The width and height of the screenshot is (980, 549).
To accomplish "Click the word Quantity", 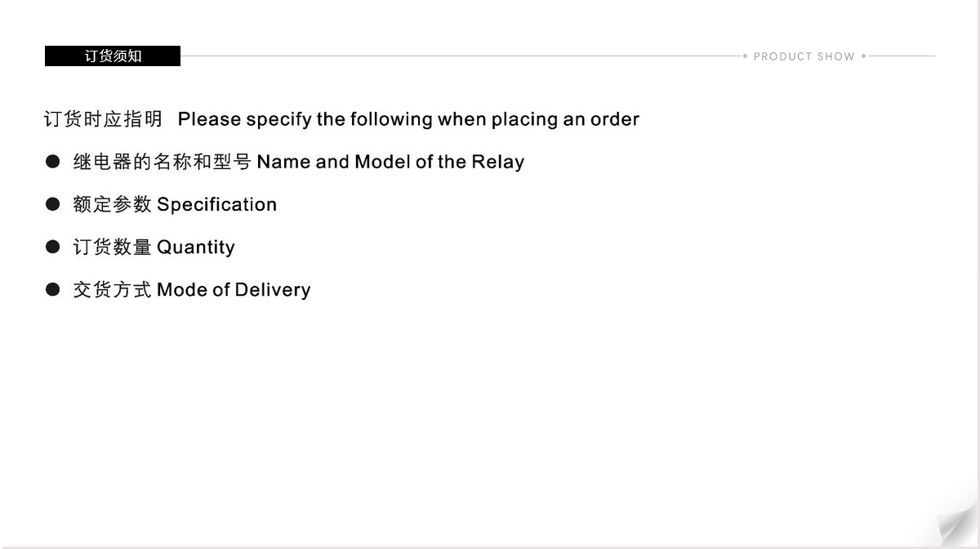I will pos(196,247).
